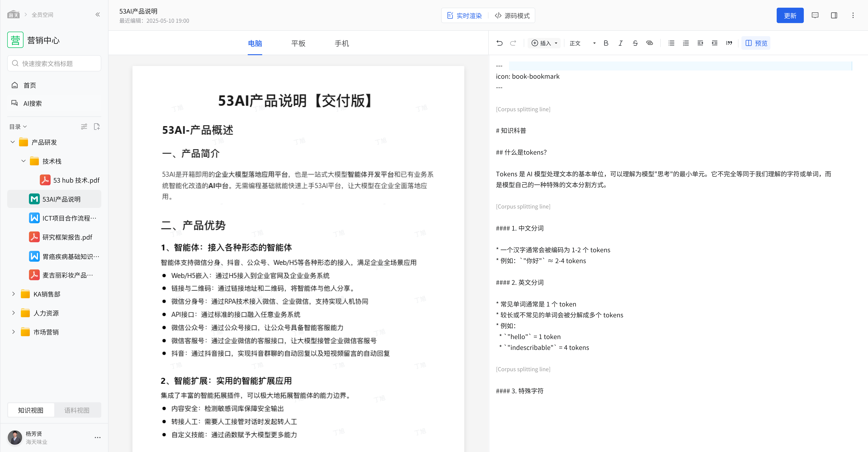Image resolution: width=868 pixels, height=452 pixels.
Task: Click the blue 更新 update button
Action: (790, 16)
